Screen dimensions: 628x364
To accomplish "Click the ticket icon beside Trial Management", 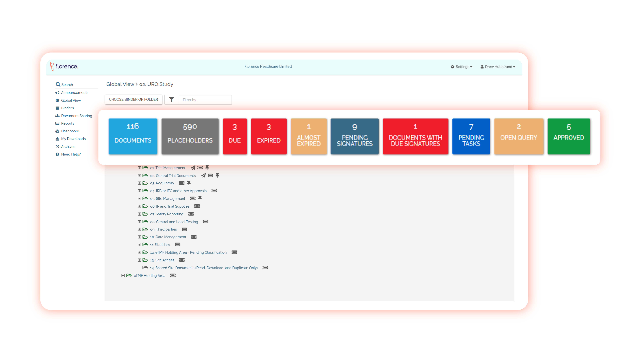I will point(200,168).
